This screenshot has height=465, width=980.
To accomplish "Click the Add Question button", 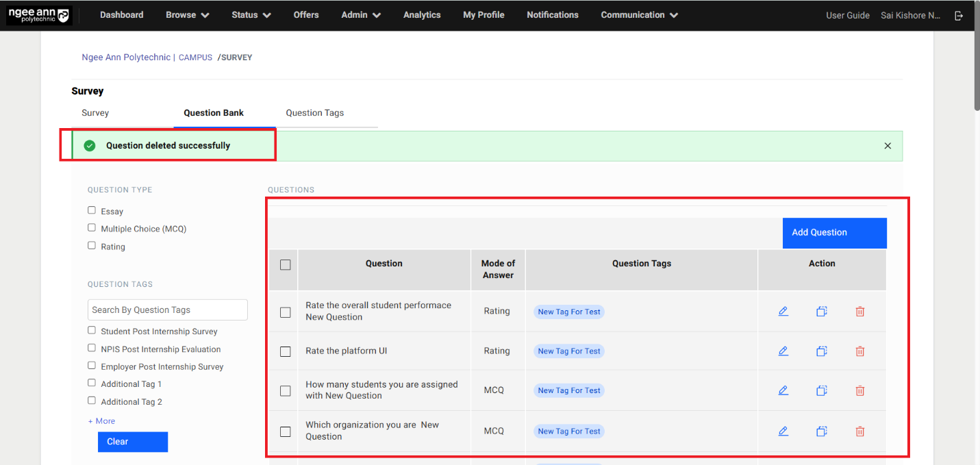I will [834, 233].
